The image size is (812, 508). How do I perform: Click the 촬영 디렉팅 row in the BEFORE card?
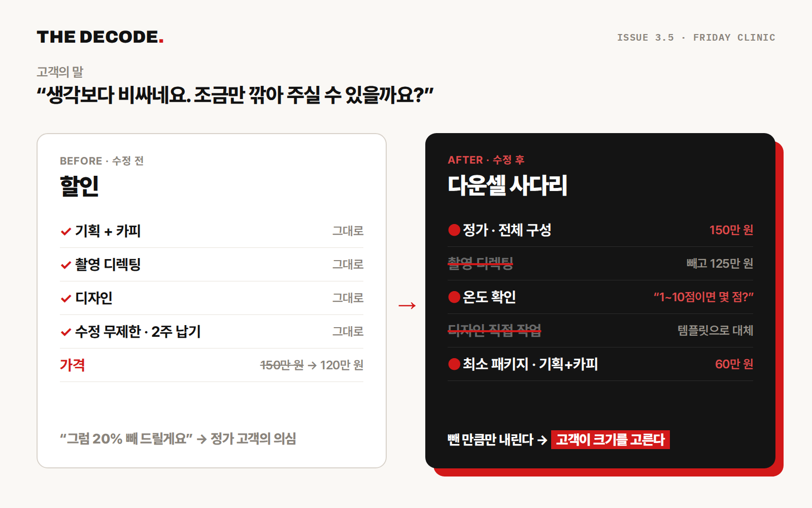212,265
